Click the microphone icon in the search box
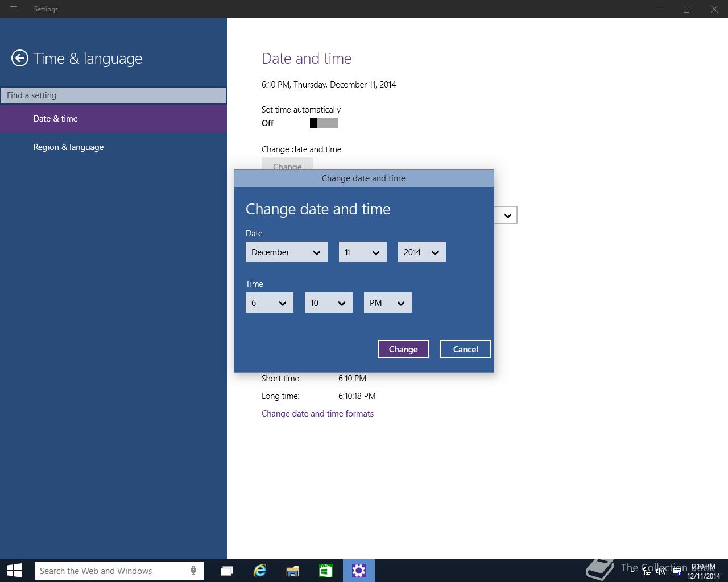Viewport: 728px width, 582px height. (x=193, y=571)
